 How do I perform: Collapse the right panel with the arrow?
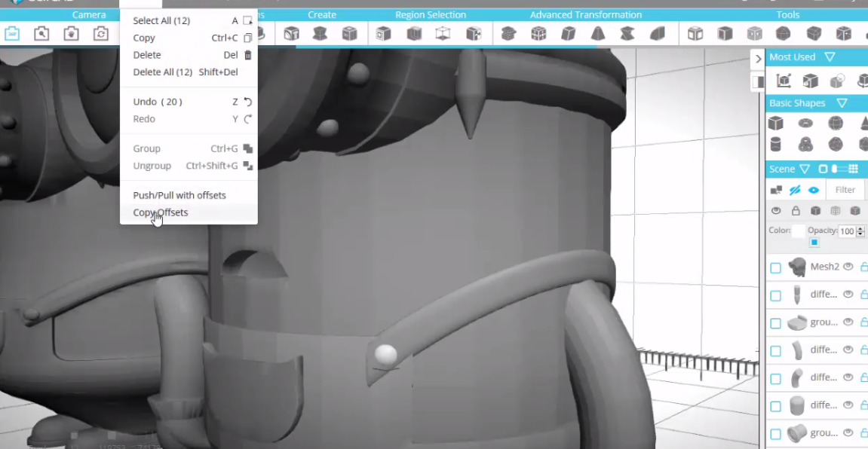point(759,59)
